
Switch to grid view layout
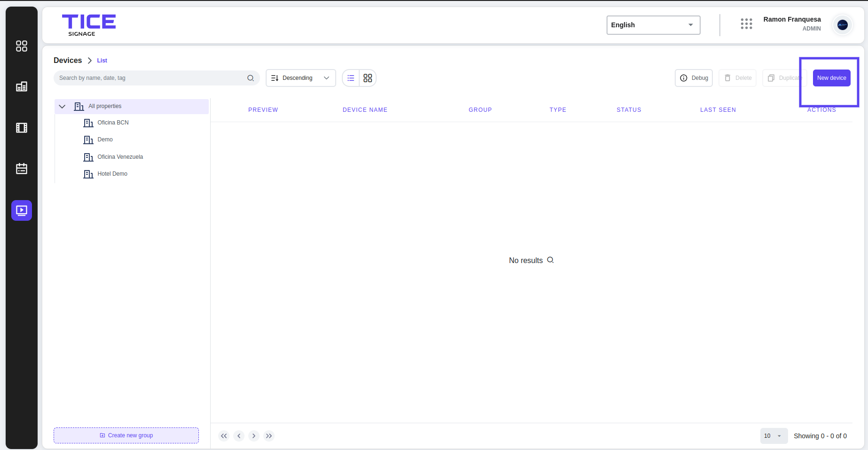pos(368,78)
